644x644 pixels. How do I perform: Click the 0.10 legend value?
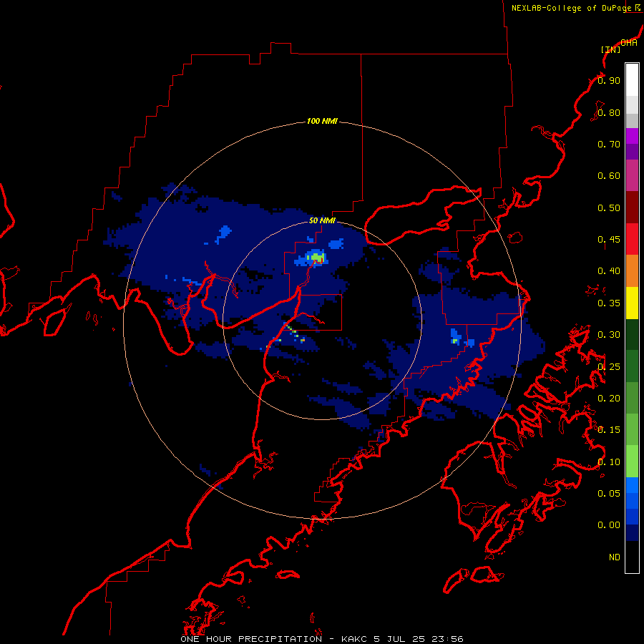609,462
